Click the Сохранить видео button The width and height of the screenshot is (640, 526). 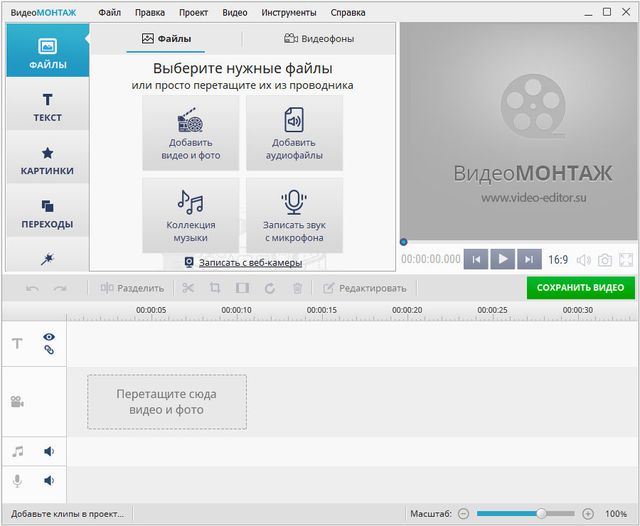pyautogui.click(x=580, y=287)
